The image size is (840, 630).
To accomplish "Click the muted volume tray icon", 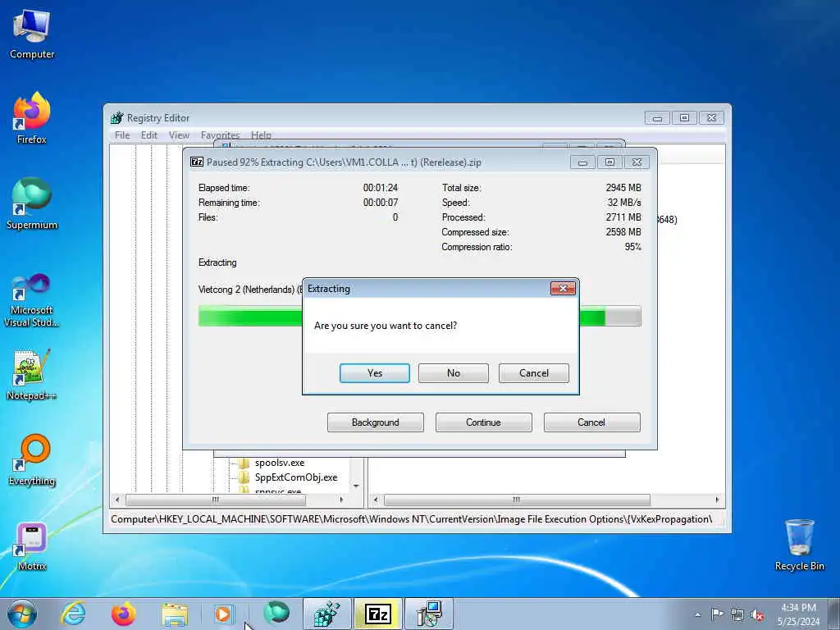I will click(x=757, y=614).
